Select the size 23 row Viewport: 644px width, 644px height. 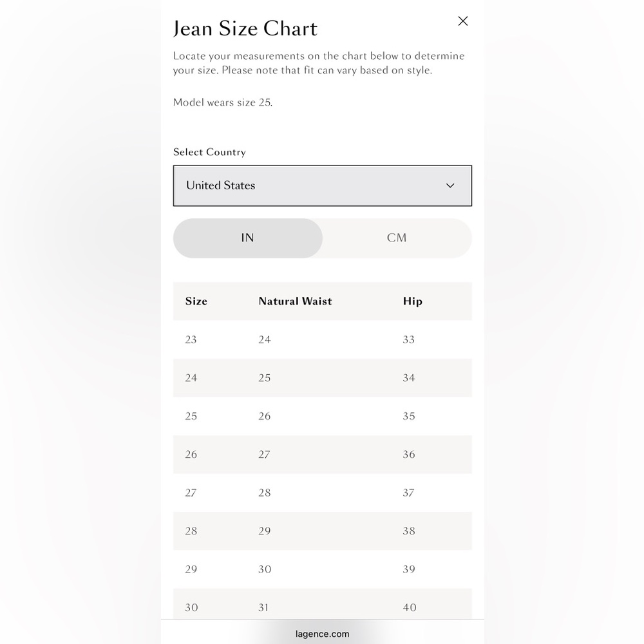click(323, 339)
